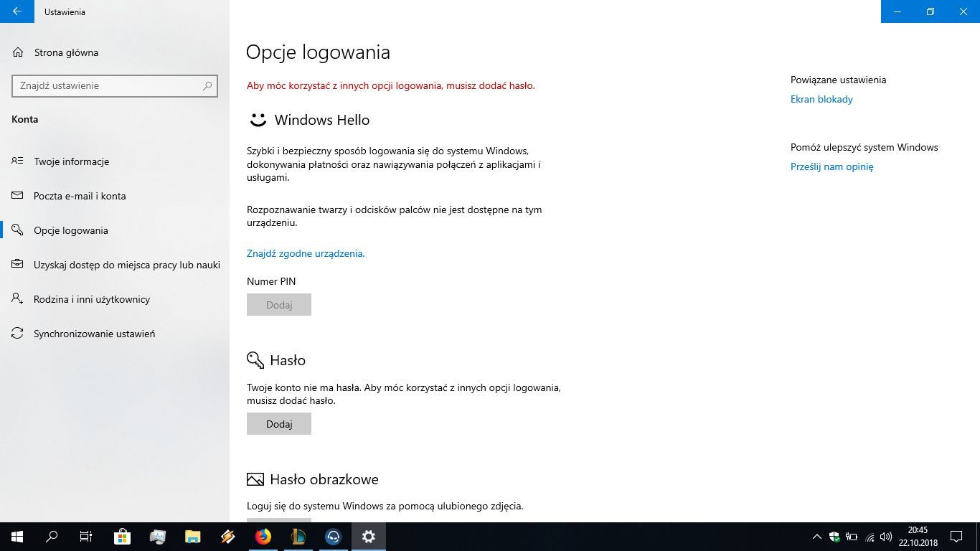
Task: Click the Twoje informacje person icon
Action: point(18,161)
